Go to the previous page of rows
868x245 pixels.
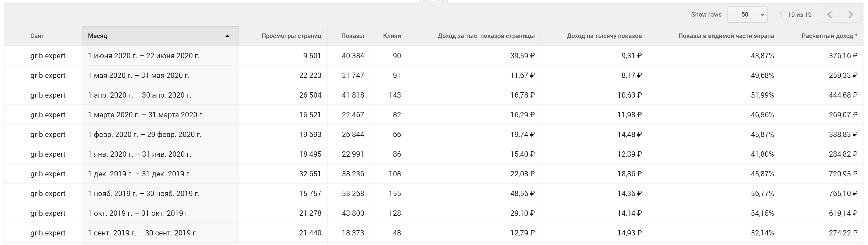pos(829,15)
